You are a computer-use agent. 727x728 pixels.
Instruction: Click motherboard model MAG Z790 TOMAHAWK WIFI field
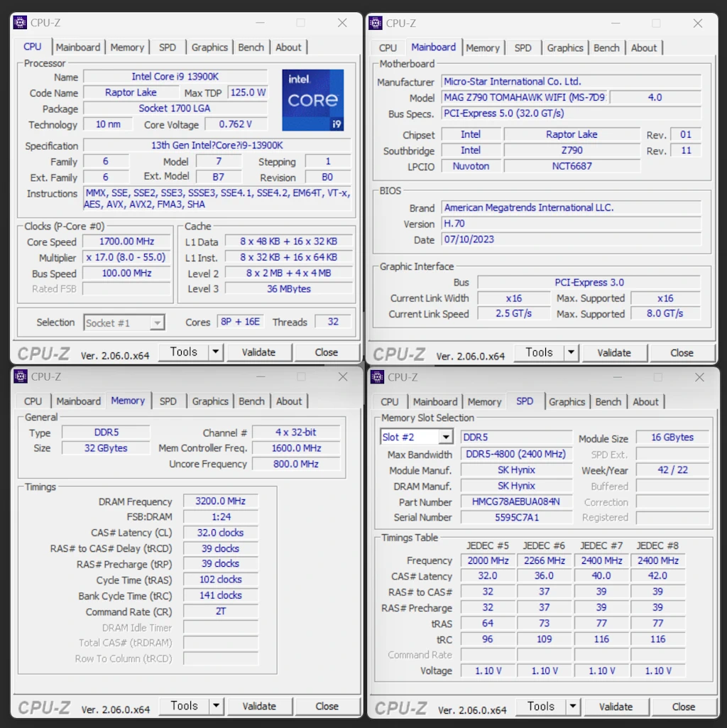524,97
